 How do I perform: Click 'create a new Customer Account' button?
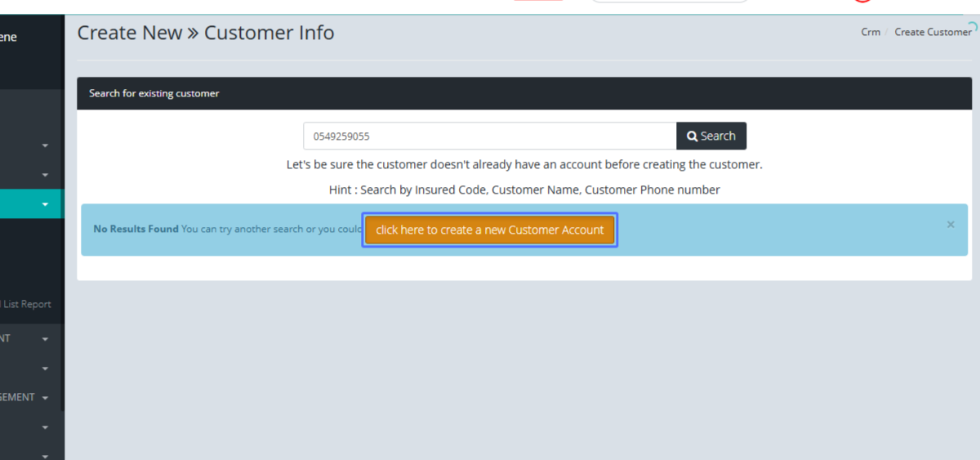489,230
